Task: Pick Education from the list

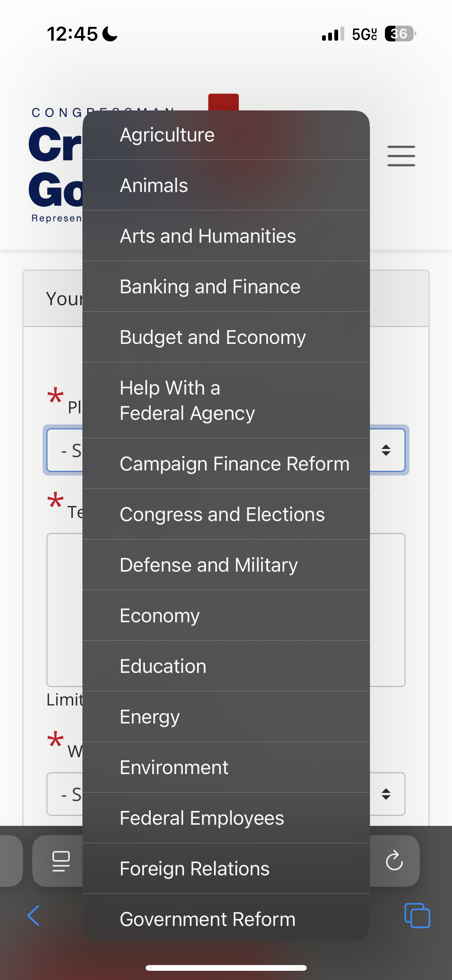Action: [226, 666]
